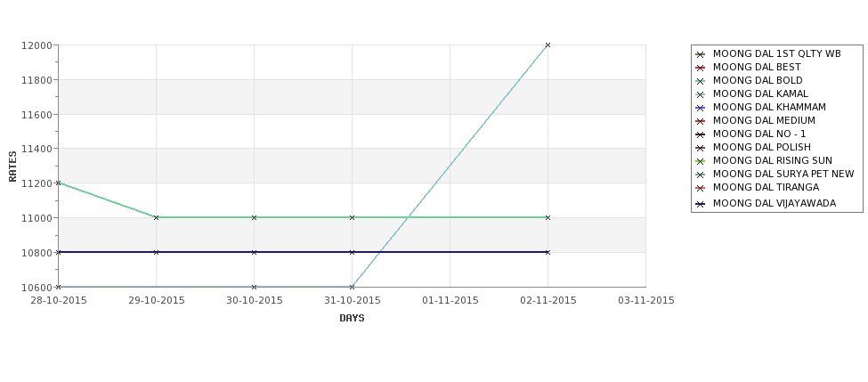Screen dimensions: 868x382
Task: Click the MOONG DAL KHAMMAM legend marker
Action: 701,108
